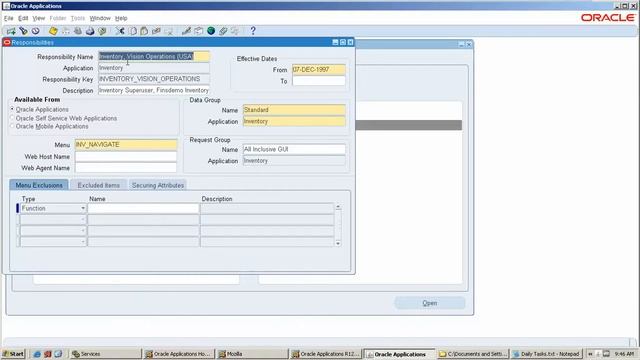Click the New record toolbar icon
The width and height of the screenshot is (640, 360).
point(11,31)
